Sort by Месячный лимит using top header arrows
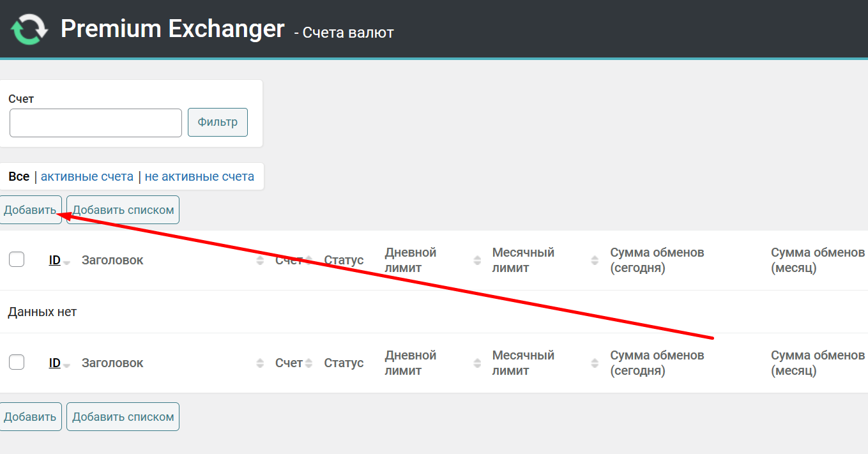The image size is (868, 454). (x=595, y=261)
